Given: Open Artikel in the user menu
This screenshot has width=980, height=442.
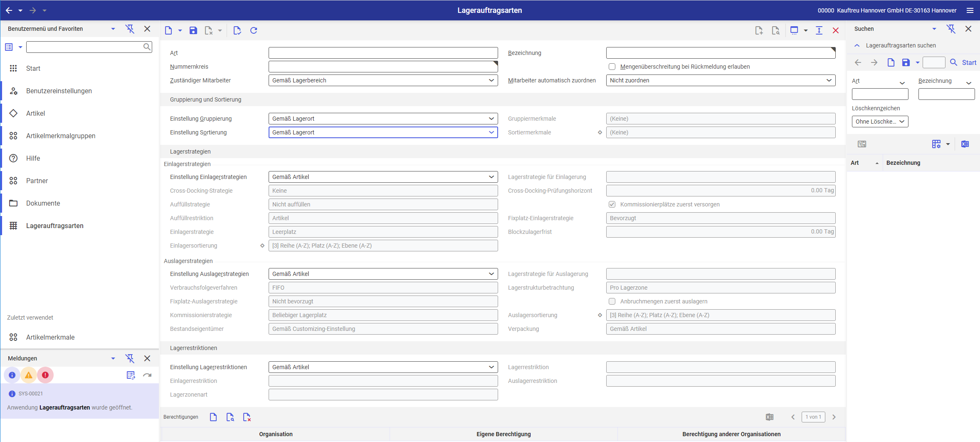Looking at the screenshot, I should 35,113.
